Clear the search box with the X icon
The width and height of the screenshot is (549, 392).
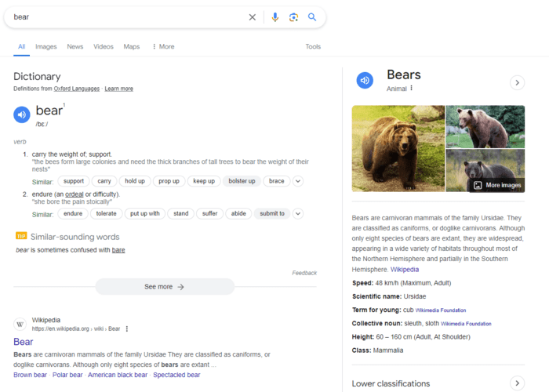252,17
